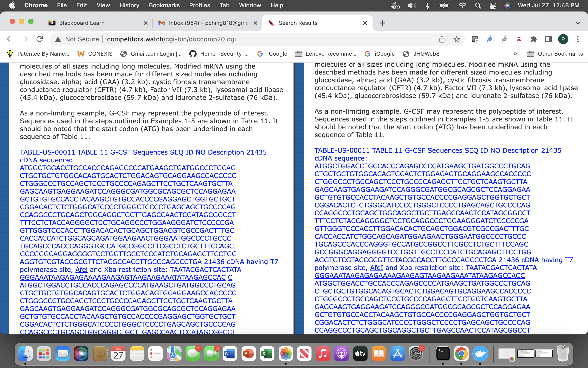This screenshot has width=588, height=368.
Task: Launch Microsoft Word from dock
Action: point(230,354)
